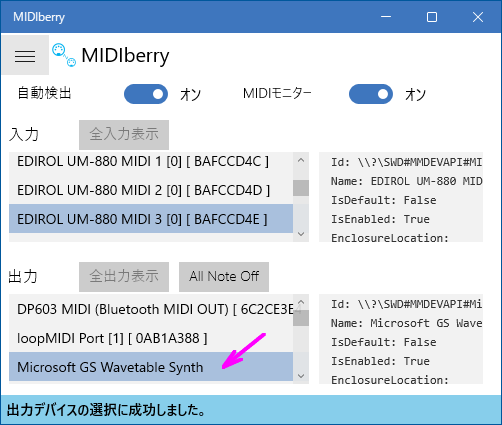Open the hamburger menu
The image size is (502, 425).
point(25,55)
